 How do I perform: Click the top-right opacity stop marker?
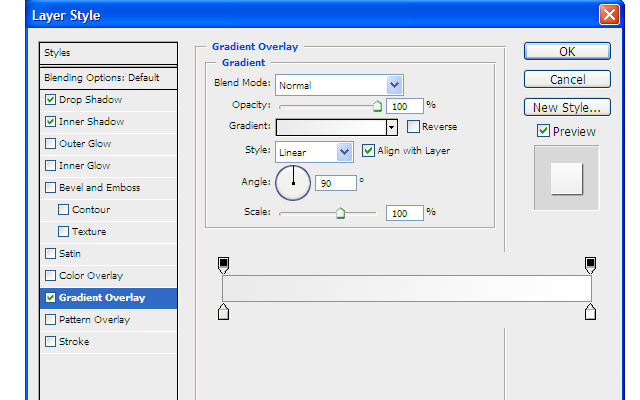pyautogui.click(x=590, y=265)
